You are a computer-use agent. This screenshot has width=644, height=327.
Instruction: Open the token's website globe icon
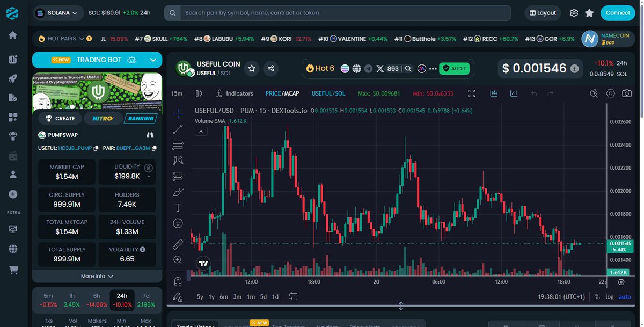tap(356, 69)
